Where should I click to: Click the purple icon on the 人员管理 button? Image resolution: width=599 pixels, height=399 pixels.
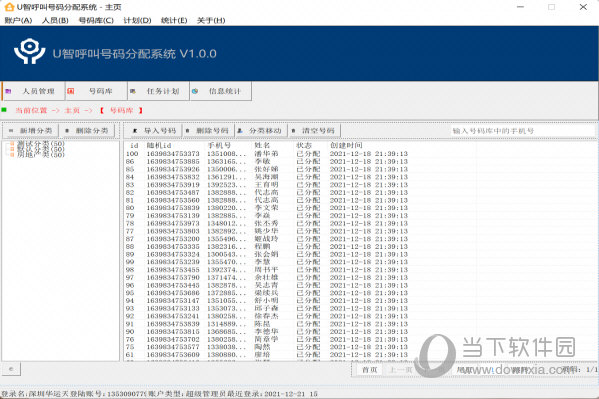coord(8,91)
